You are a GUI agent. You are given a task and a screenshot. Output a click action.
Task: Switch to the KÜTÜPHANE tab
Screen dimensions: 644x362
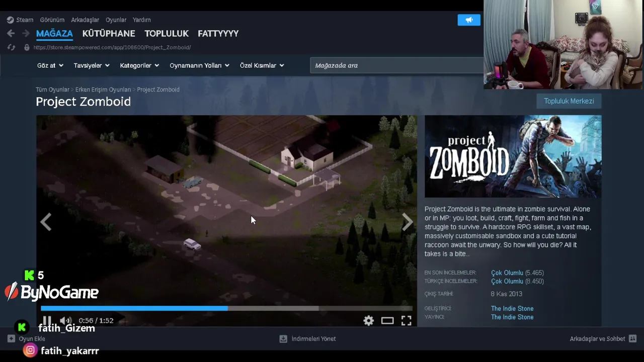(x=109, y=33)
